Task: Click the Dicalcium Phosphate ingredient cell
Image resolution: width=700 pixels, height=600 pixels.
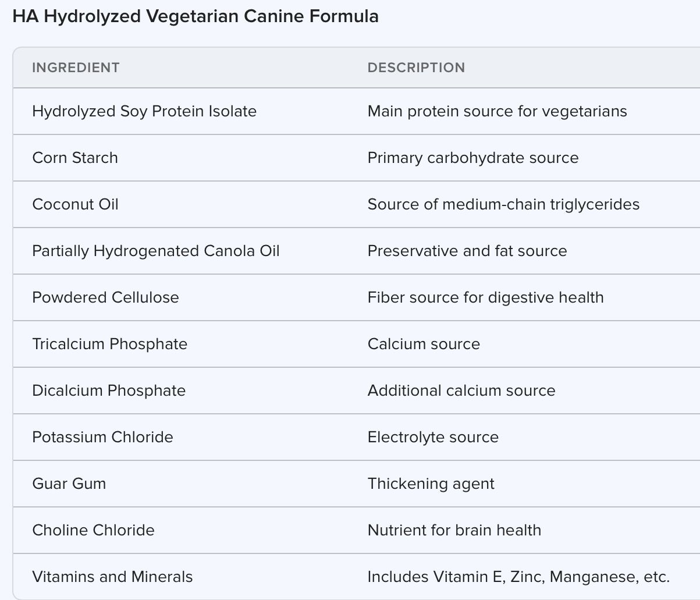Action: 109,390
